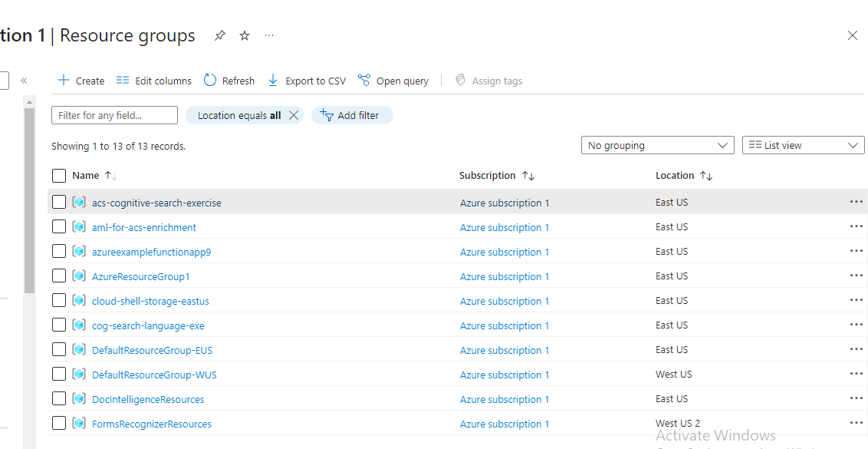Mark Resource groups as favorite with star
The image size is (868, 449).
(244, 35)
